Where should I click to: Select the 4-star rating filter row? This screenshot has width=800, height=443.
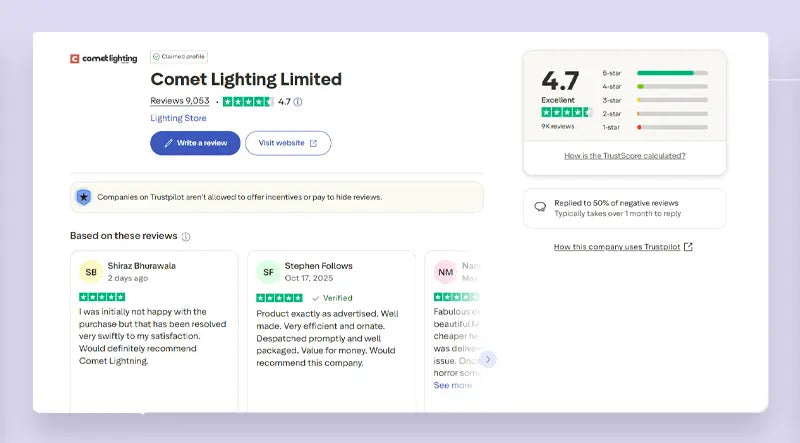(x=654, y=87)
